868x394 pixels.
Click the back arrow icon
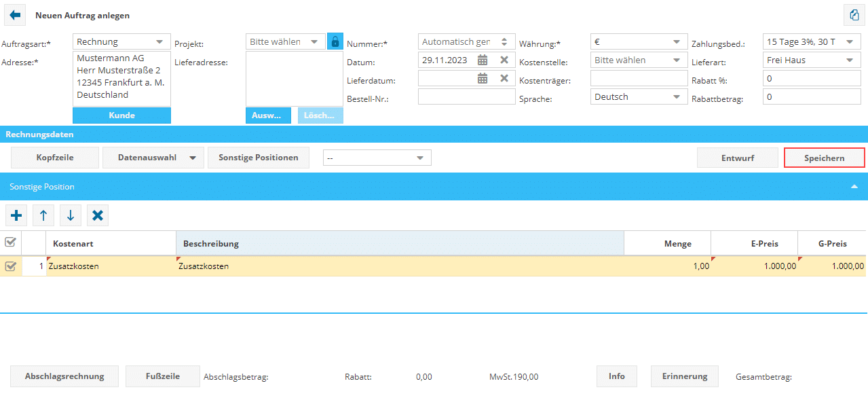click(15, 15)
